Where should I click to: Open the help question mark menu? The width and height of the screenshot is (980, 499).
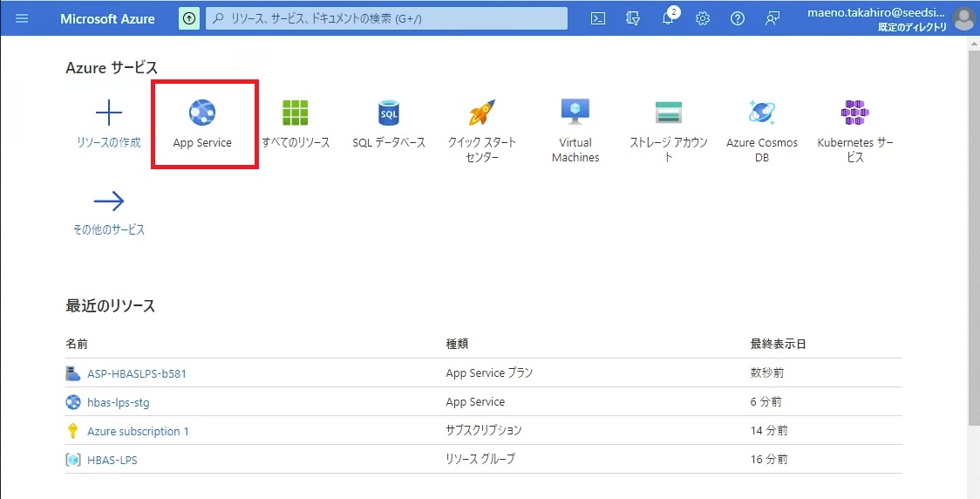pyautogui.click(x=738, y=18)
